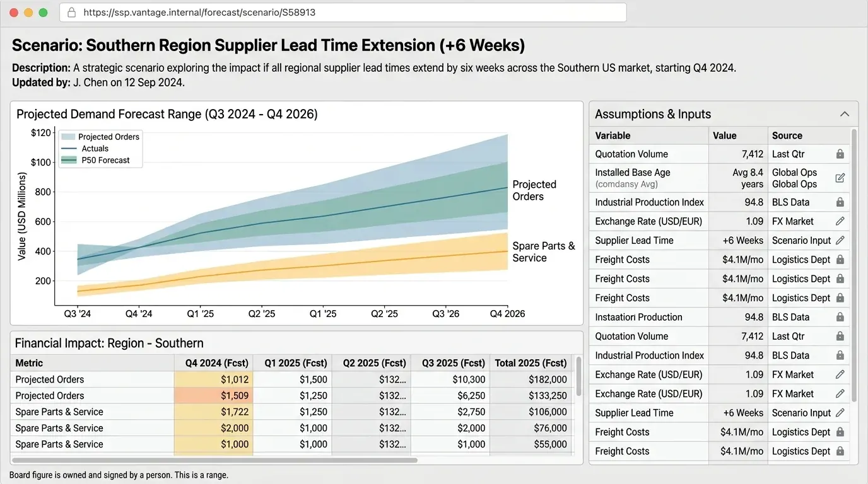868x484 pixels.
Task: Click the vertical scrollbar in Assumptions panel
Action: pyautogui.click(x=854, y=265)
